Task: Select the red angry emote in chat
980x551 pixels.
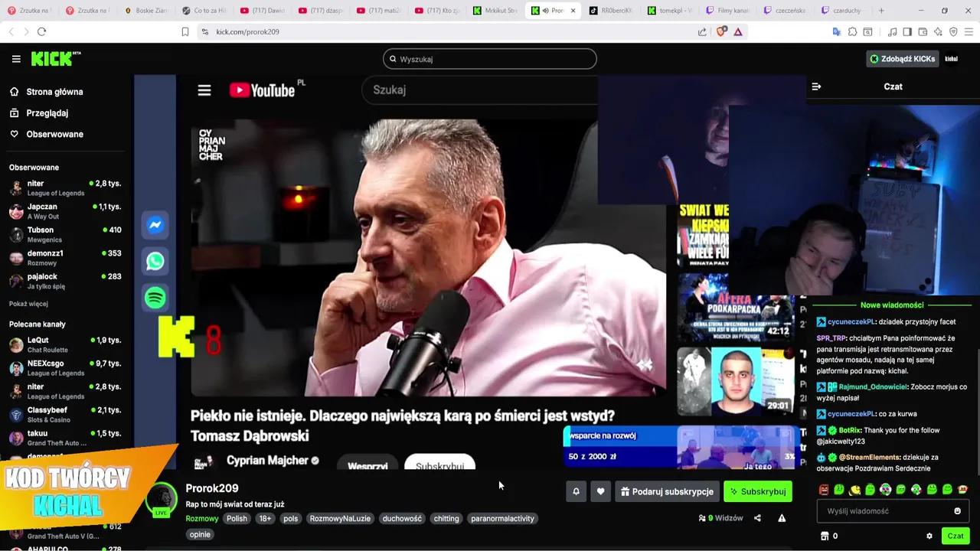Action: [x=824, y=489]
